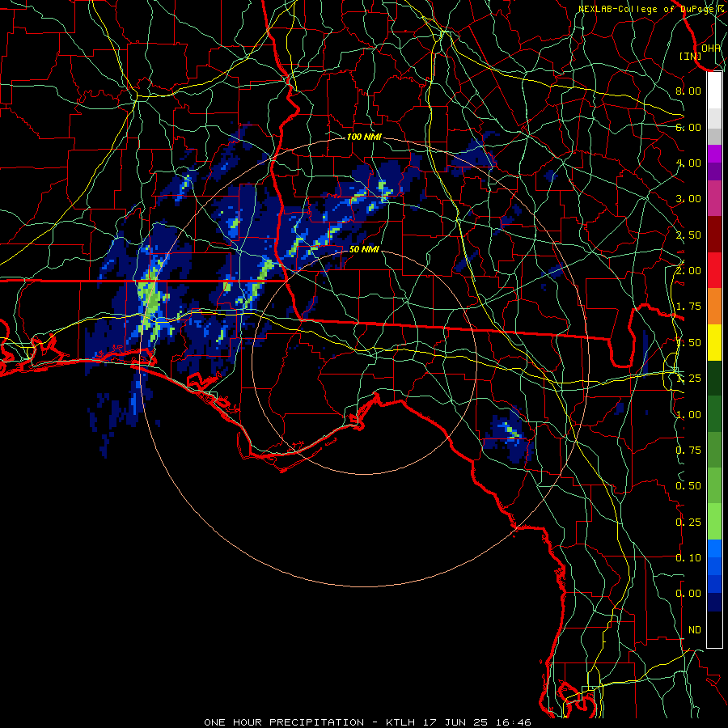Pick the white swatch atop the legend
The image size is (728, 728).
point(714,91)
